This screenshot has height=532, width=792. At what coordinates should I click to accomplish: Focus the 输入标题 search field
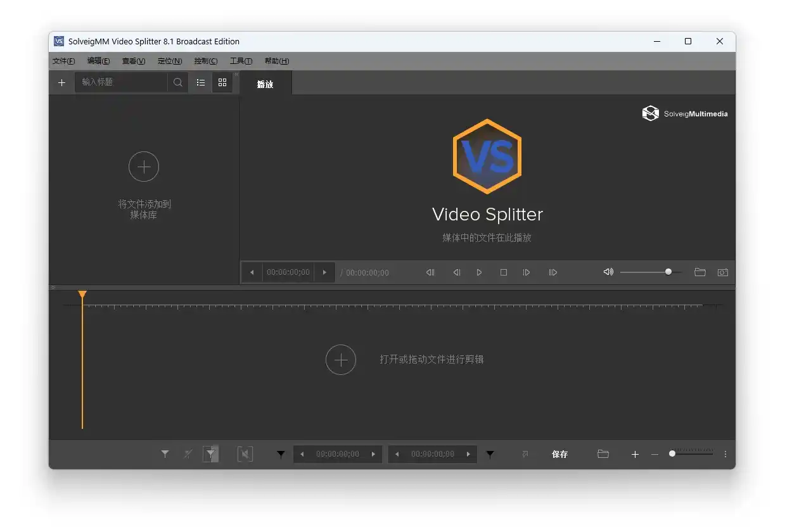click(x=121, y=82)
